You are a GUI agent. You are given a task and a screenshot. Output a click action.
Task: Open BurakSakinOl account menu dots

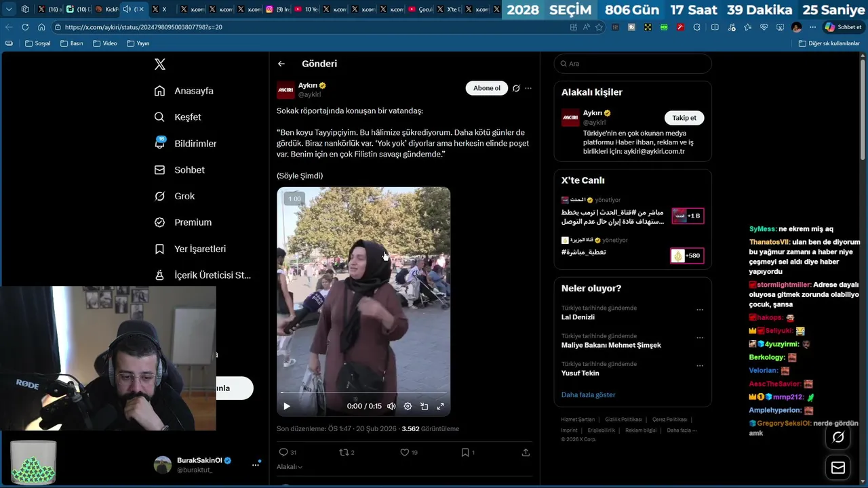pos(256,464)
